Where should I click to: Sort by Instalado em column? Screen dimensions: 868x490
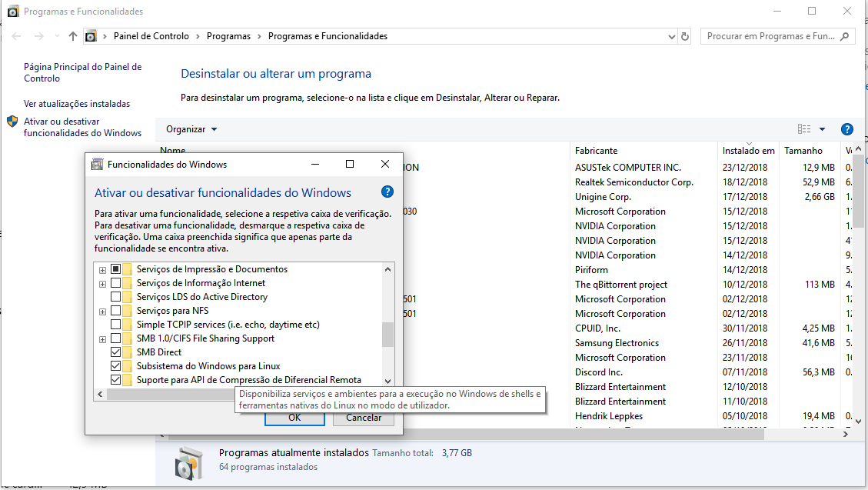748,151
